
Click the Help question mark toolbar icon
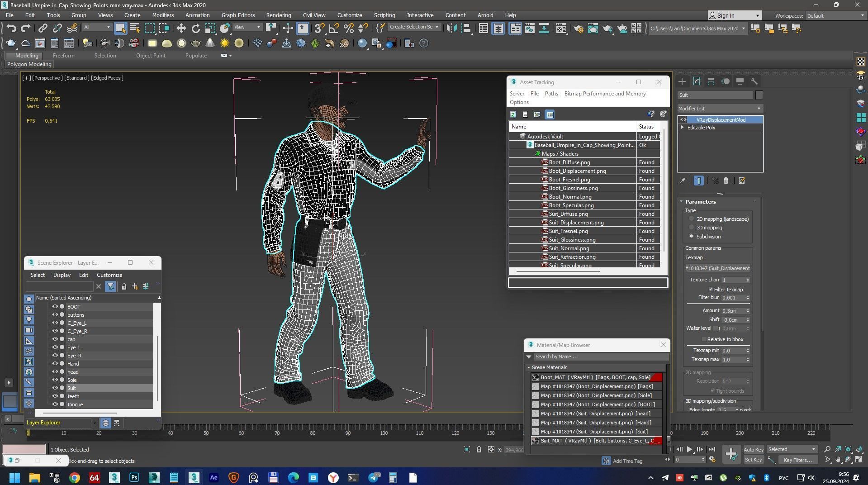click(x=424, y=43)
